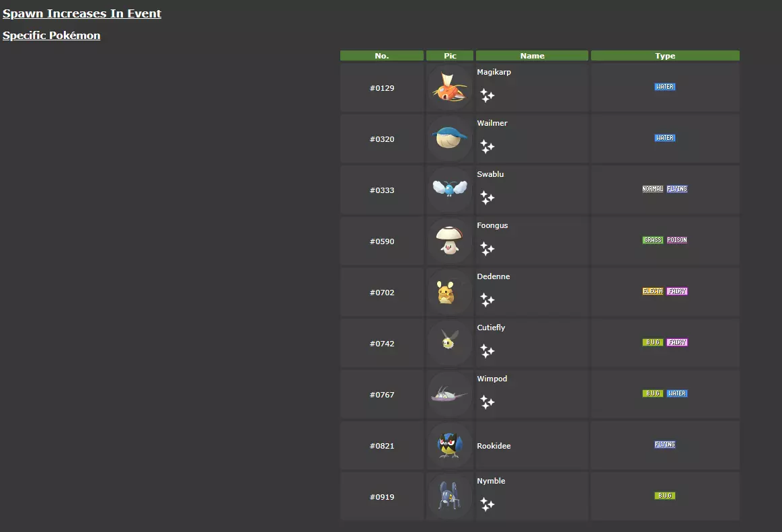Open the Swablu sprite picture

click(x=450, y=190)
